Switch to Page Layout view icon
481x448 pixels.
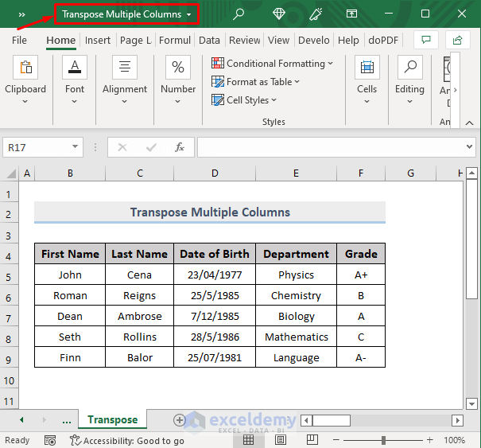pyautogui.click(x=281, y=440)
